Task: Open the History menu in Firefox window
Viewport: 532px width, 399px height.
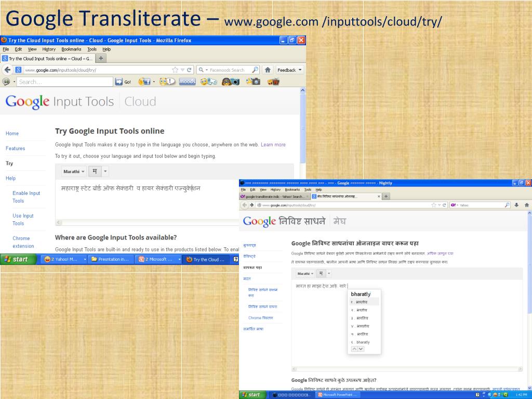Action: point(49,49)
